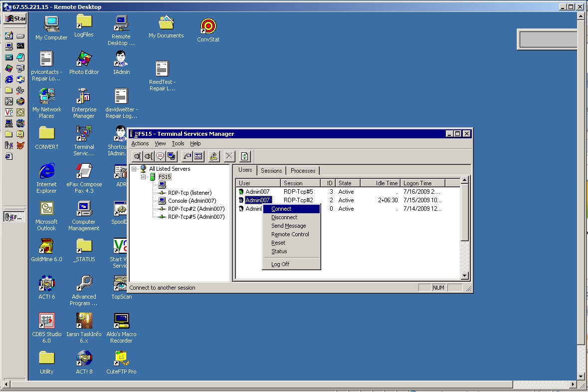Click the Refresh toolbar icon
588x392 pixels.
point(244,156)
